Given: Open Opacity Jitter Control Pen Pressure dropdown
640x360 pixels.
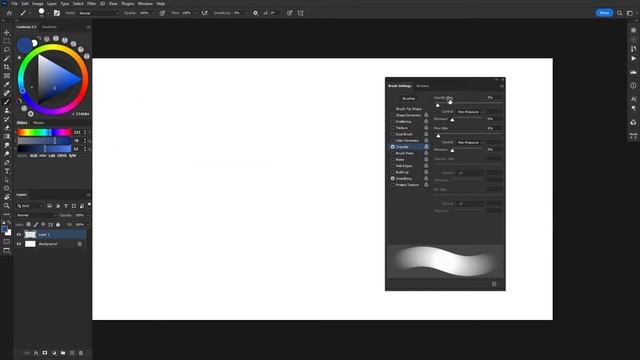Looking at the screenshot, I should click(x=470, y=112).
